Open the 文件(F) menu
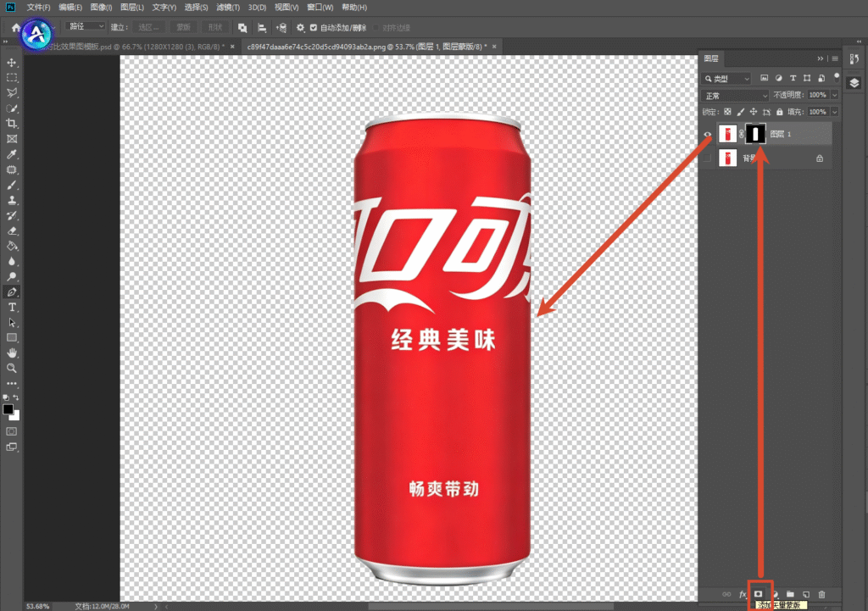The image size is (868, 611). click(x=38, y=7)
